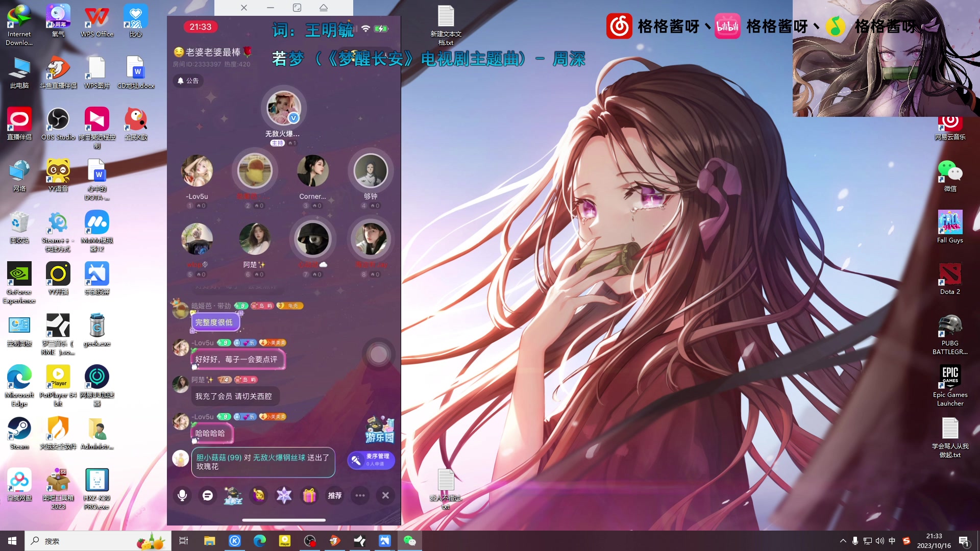Select yellow duck avatar in seat 2
Image resolution: width=980 pixels, height=551 pixels.
[x=254, y=171]
